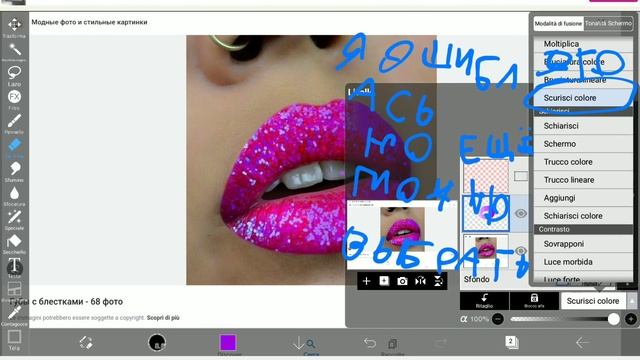This screenshot has width=640, height=360.
Task: Choose Aggiungi blend mode
Action: click(x=583, y=198)
